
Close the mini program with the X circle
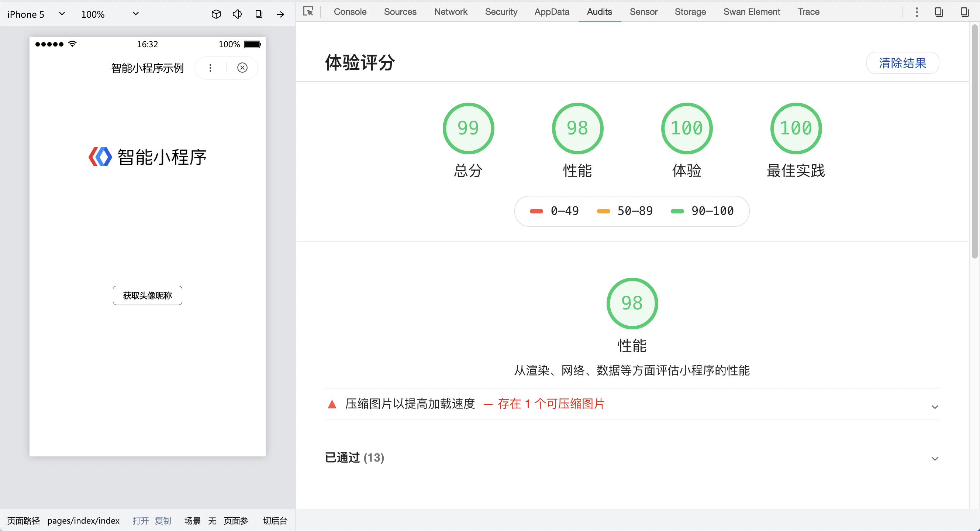pyautogui.click(x=242, y=68)
